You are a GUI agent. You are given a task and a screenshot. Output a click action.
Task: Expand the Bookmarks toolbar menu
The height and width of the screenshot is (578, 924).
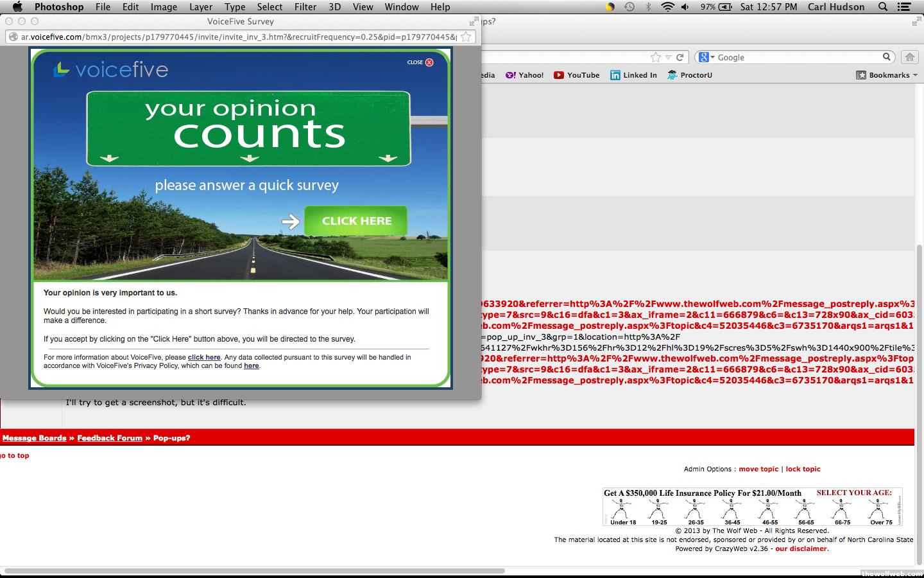(883, 75)
